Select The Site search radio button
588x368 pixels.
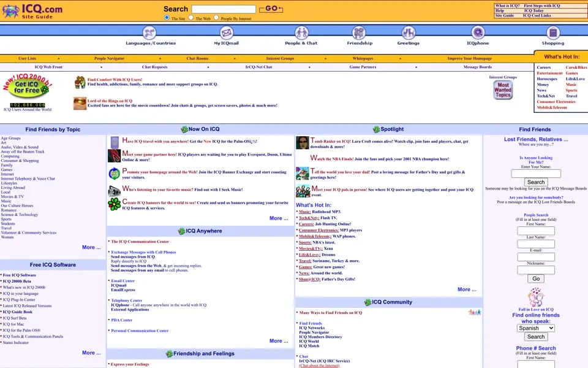coord(167,17)
